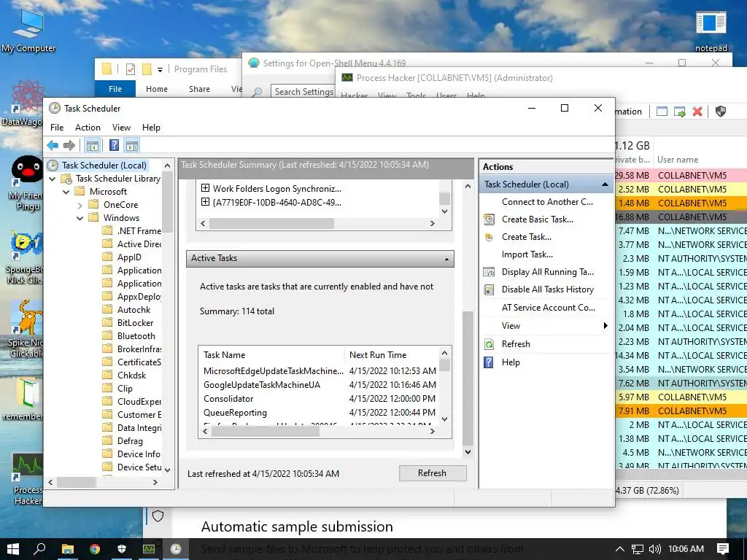The height and width of the screenshot is (560, 747).
Task: Click the Help toolbar icon in Task Scheduler
Action: click(114, 145)
